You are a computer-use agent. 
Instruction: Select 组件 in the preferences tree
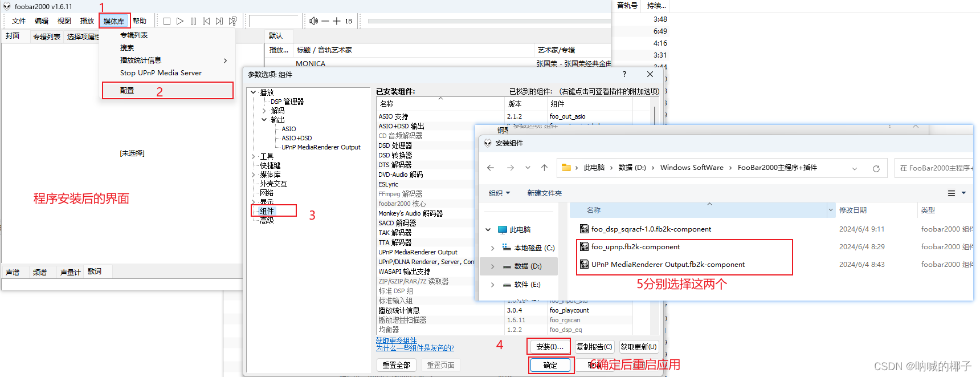click(267, 211)
